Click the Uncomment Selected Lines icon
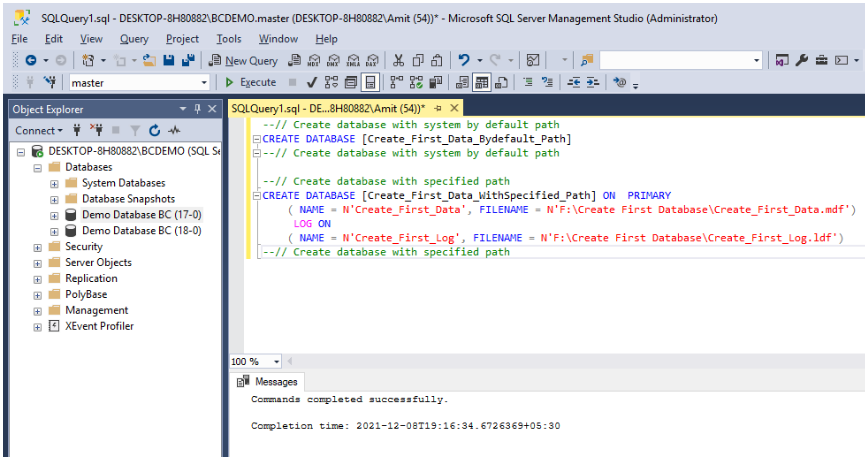The width and height of the screenshot is (865, 457). tap(547, 82)
